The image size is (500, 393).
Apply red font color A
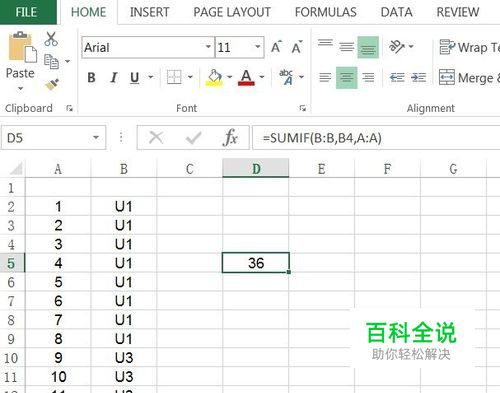[246, 78]
